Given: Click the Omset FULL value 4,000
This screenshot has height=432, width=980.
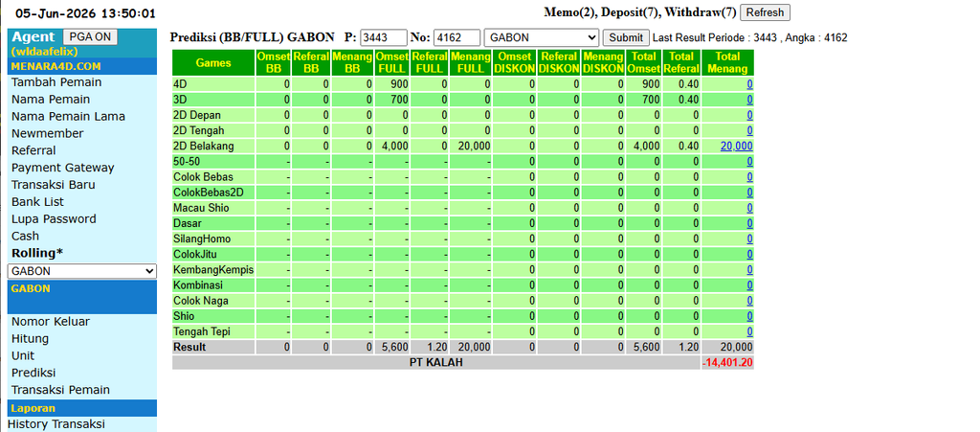Looking at the screenshot, I should pyautogui.click(x=395, y=147).
